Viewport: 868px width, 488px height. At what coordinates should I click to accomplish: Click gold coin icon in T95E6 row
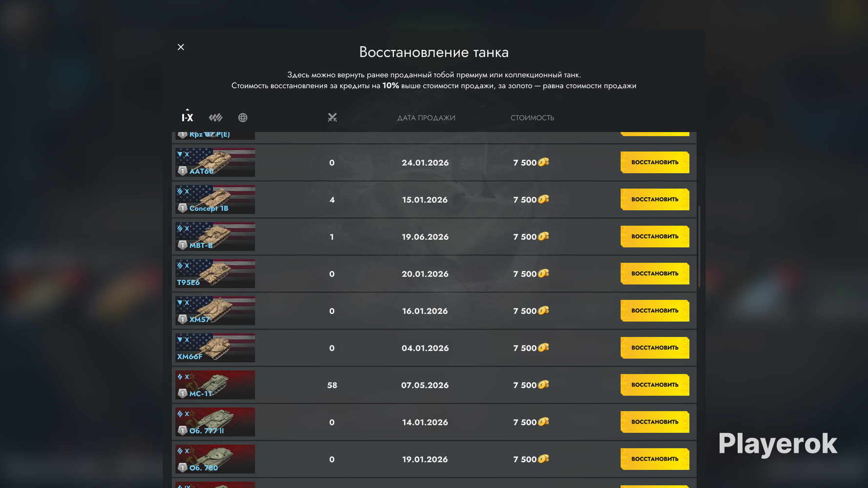point(543,273)
